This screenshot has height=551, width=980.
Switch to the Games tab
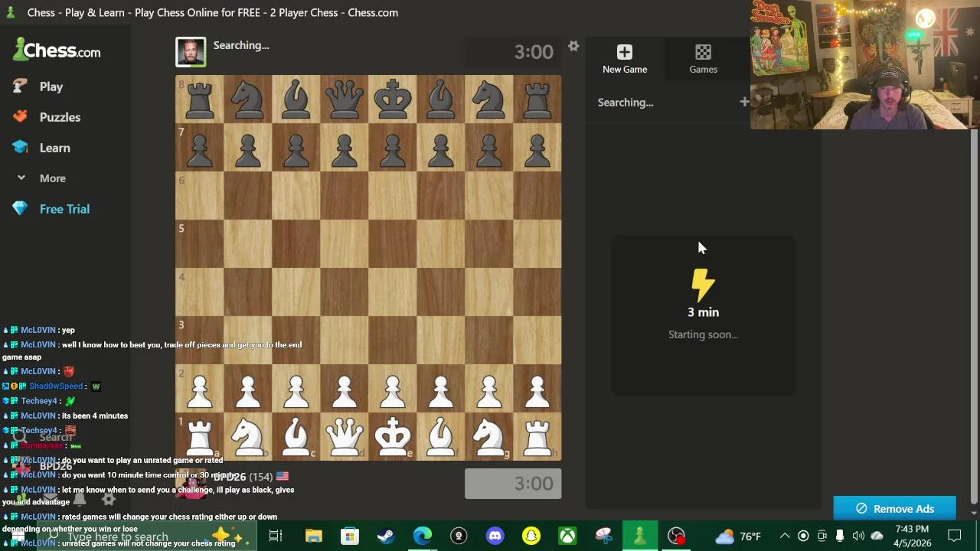tap(703, 59)
